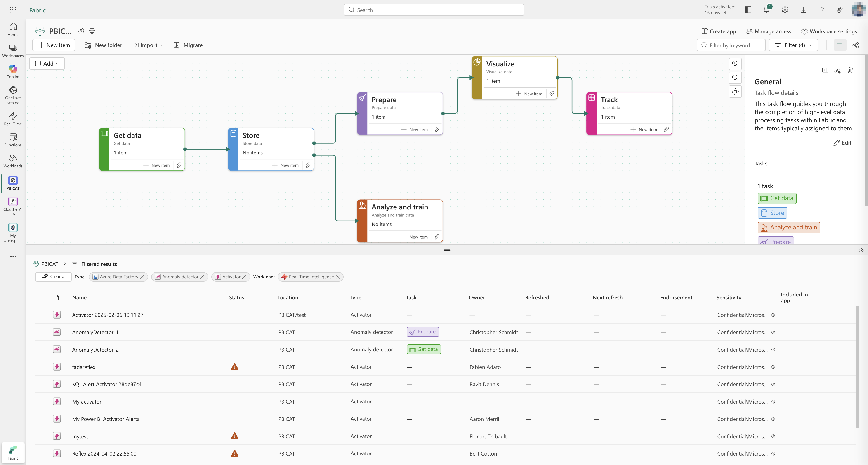868x465 pixels.
Task: Expand breadcrumb chevron after PBICAT
Action: point(64,264)
